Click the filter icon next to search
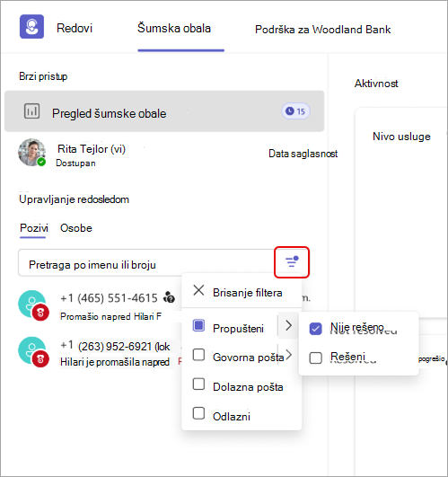448x477 pixels. [x=292, y=262]
